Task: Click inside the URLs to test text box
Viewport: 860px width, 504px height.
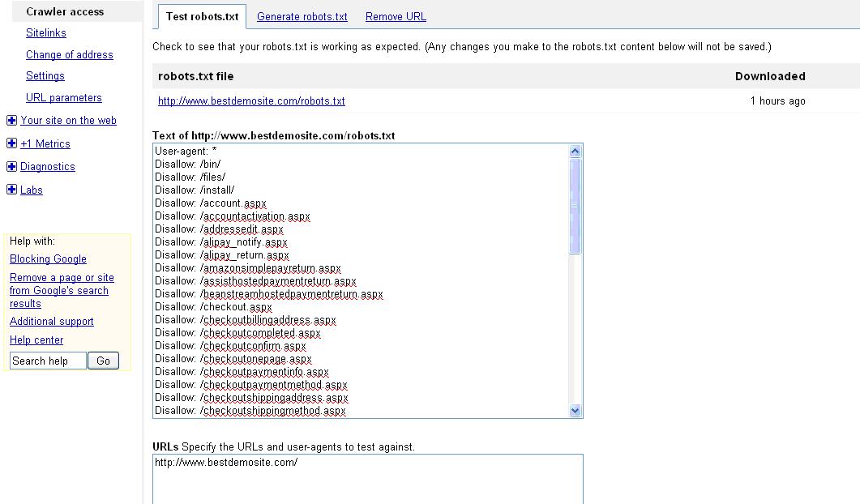Action: click(x=367, y=482)
